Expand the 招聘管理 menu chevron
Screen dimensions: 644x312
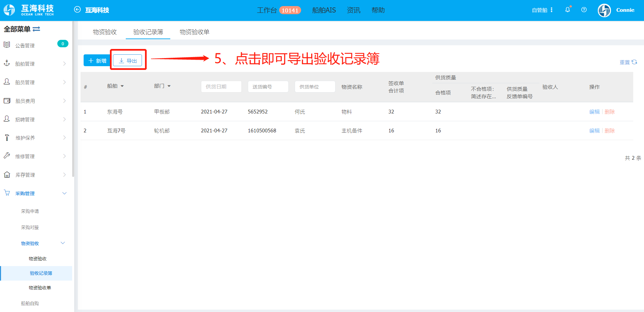(64, 119)
